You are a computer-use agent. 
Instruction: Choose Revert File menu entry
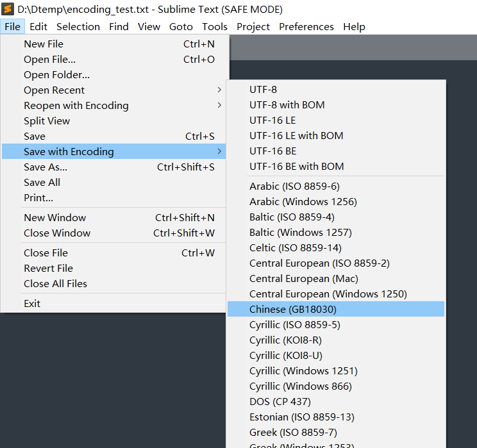[113, 269]
